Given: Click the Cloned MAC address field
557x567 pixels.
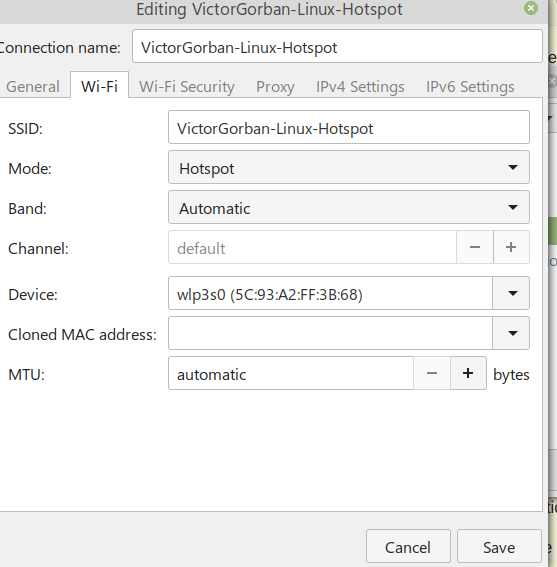Looking at the screenshot, I should point(330,333).
